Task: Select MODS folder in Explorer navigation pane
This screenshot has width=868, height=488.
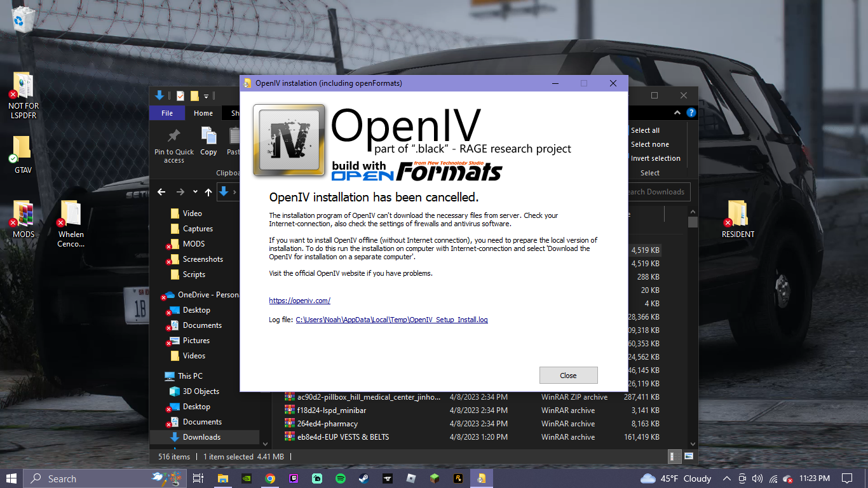Action: point(193,244)
